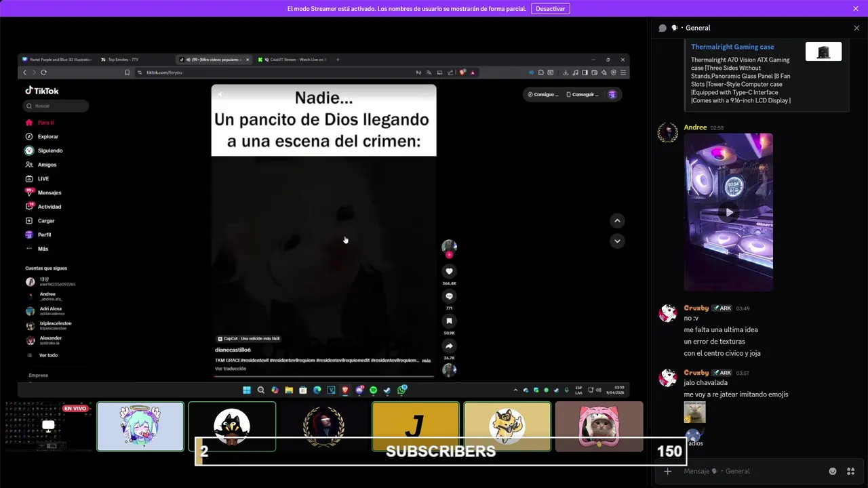This screenshot has width=868, height=488.
Task: Open Actividad notifications in TikTok
Action: tap(43, 207)
